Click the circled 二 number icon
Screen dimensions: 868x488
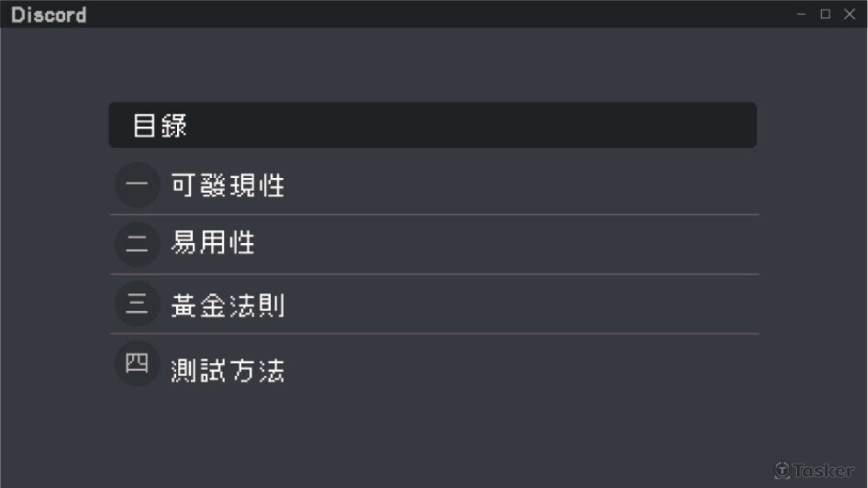click(137, 243)
